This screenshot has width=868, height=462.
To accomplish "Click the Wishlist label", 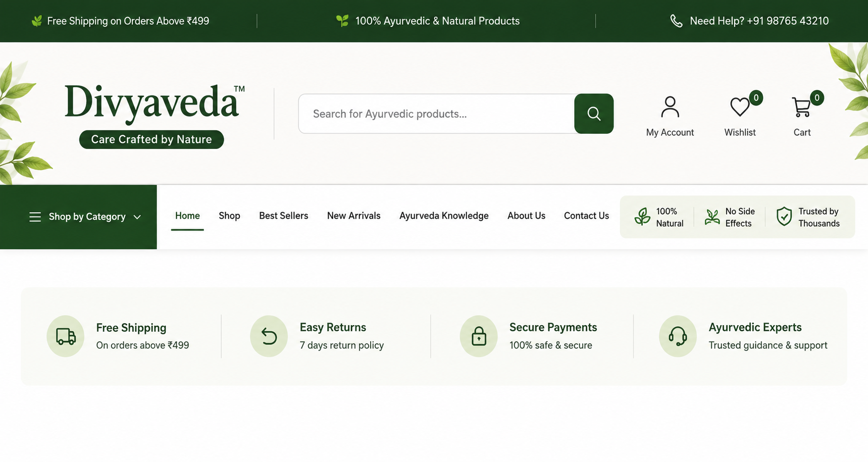I will click(740, 132).
